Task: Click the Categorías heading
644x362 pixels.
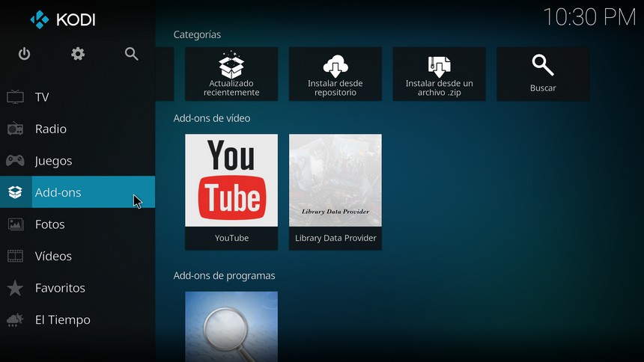Action: coord(197,35)
